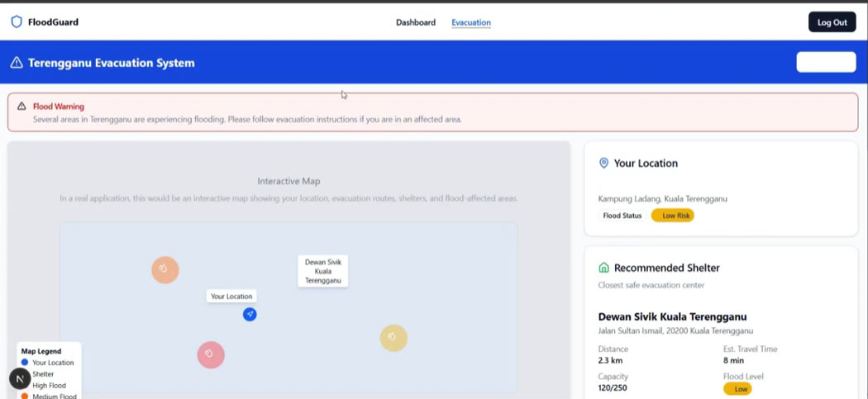Open the Dashboard tab
The image size is (868, 399).
coord(415,22)
